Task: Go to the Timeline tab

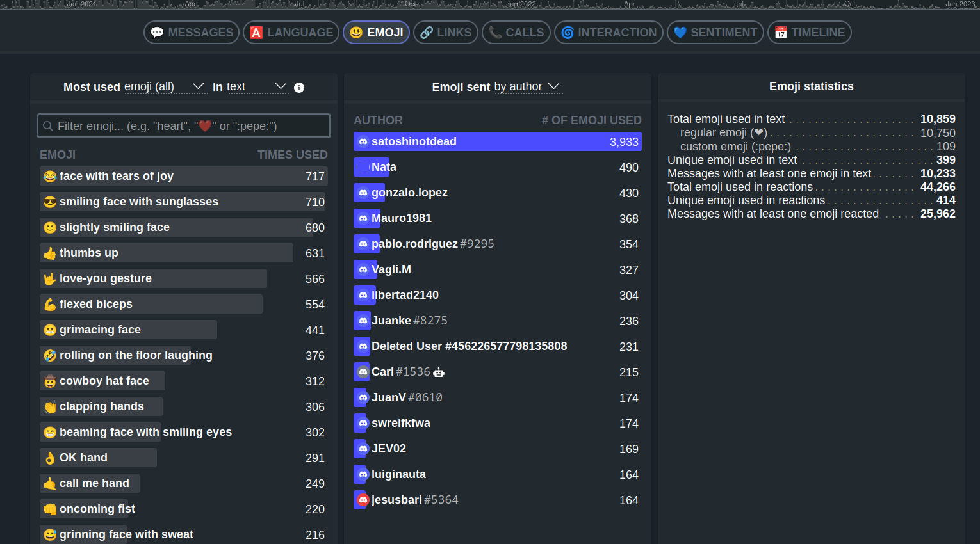Action: pos(809,33)
